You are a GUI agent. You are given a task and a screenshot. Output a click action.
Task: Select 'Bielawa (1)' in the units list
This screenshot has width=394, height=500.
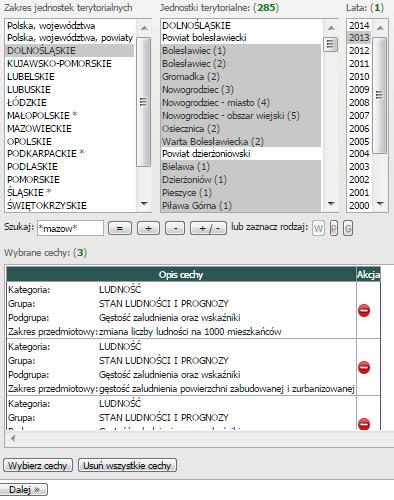(241, 167)
